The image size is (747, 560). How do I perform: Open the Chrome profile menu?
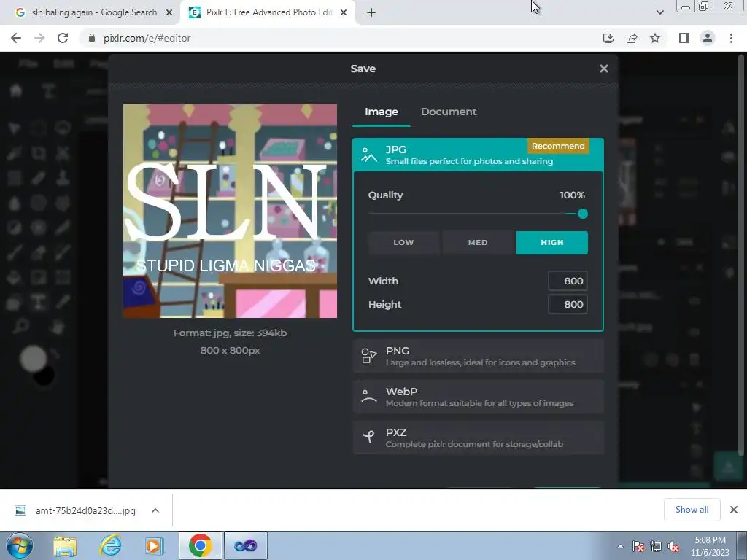708,38
